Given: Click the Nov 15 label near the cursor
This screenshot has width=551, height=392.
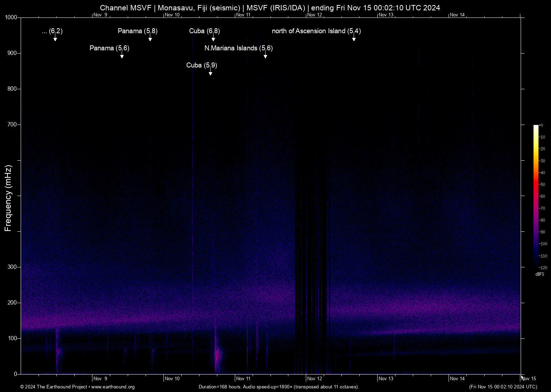Looking at the screenshot, I should (x=528, y=378).
